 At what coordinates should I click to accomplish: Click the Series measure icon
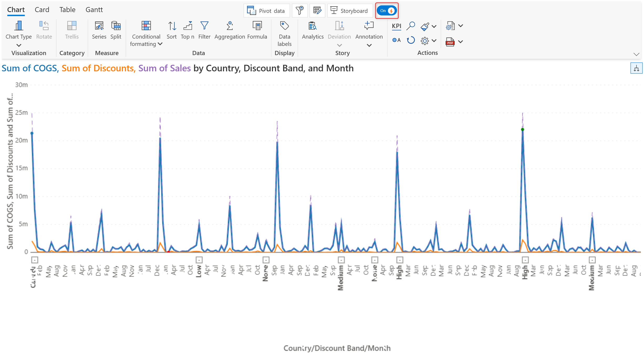point(99,26)
